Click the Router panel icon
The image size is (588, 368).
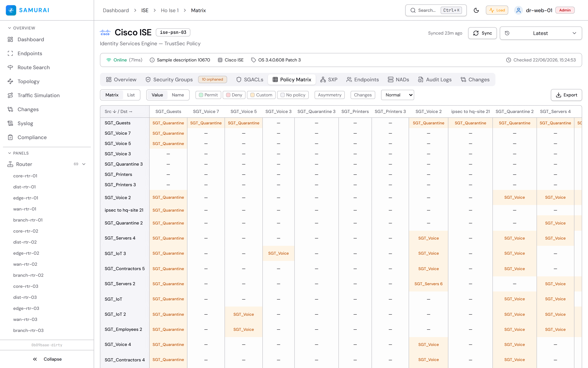coord(10,164)
